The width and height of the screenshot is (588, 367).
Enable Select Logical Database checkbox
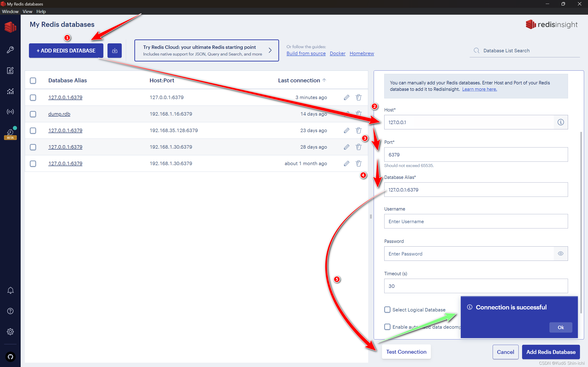tap(387, 309)
